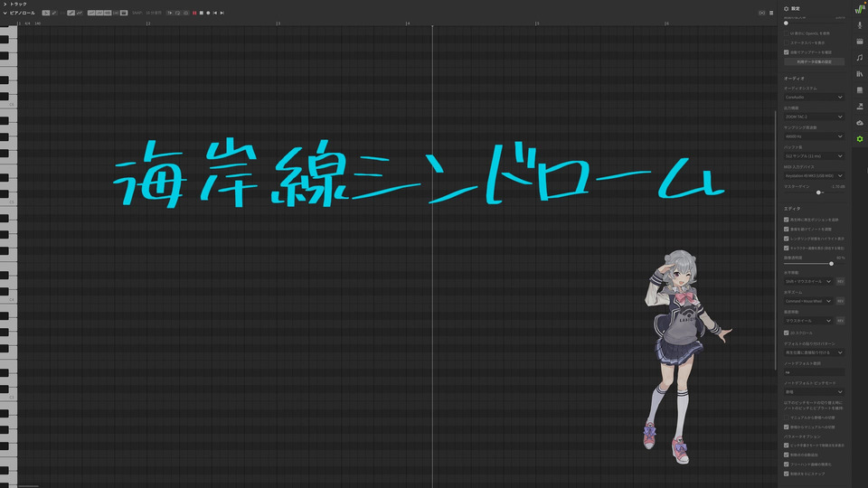Uncheck automatic update check option
This screenshot has width=868, height=488.
(x=786, y=52)
